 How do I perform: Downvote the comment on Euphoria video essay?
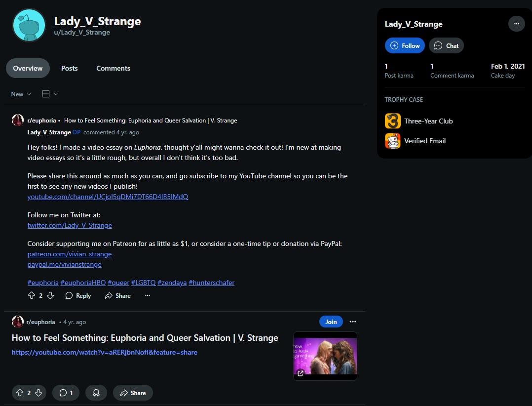pyautogui.click(x=50, y=296)
